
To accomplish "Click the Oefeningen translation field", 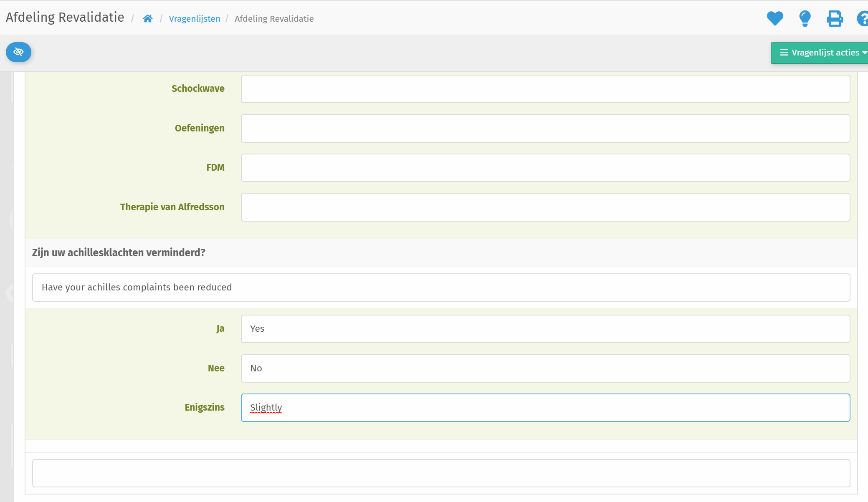I will pyautogui.click(x=545, y=129).
